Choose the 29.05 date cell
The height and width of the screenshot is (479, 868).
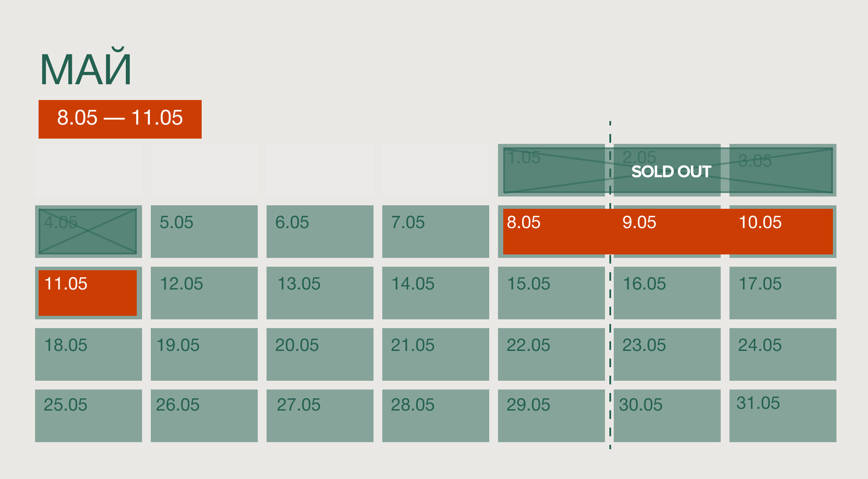coord(551,416)
